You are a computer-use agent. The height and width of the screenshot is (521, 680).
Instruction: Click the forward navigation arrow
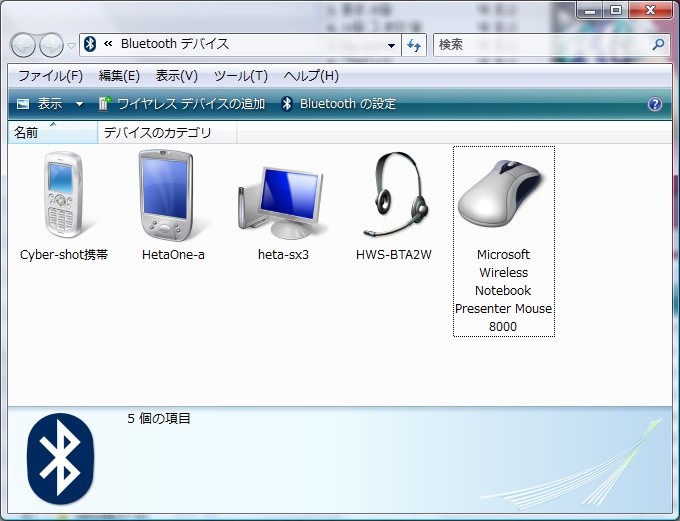coord(51,45)
